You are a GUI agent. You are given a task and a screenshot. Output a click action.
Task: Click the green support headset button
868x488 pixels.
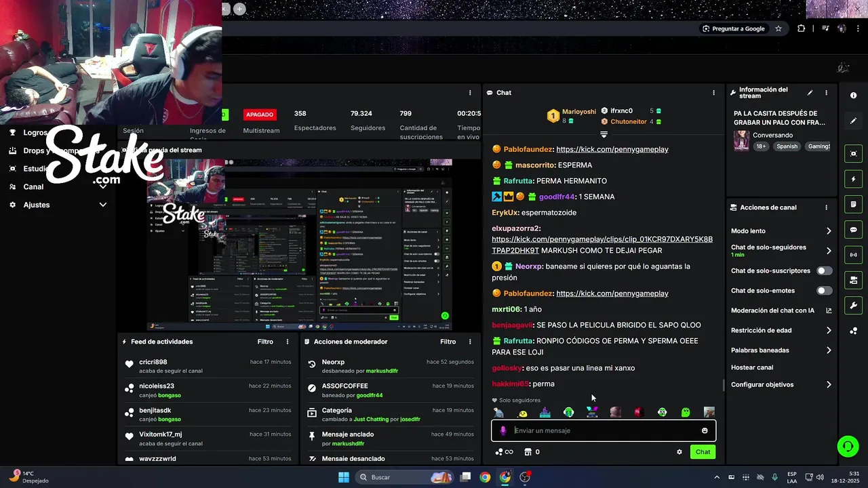[848, 446]
